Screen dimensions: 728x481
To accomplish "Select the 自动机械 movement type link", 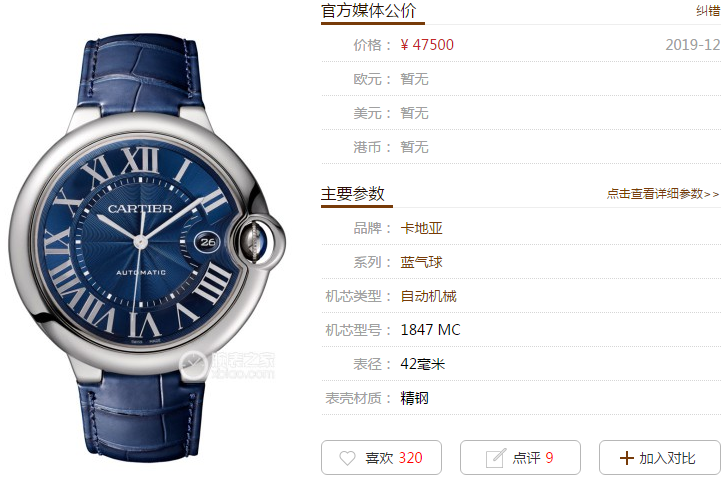I will [429, 296].
